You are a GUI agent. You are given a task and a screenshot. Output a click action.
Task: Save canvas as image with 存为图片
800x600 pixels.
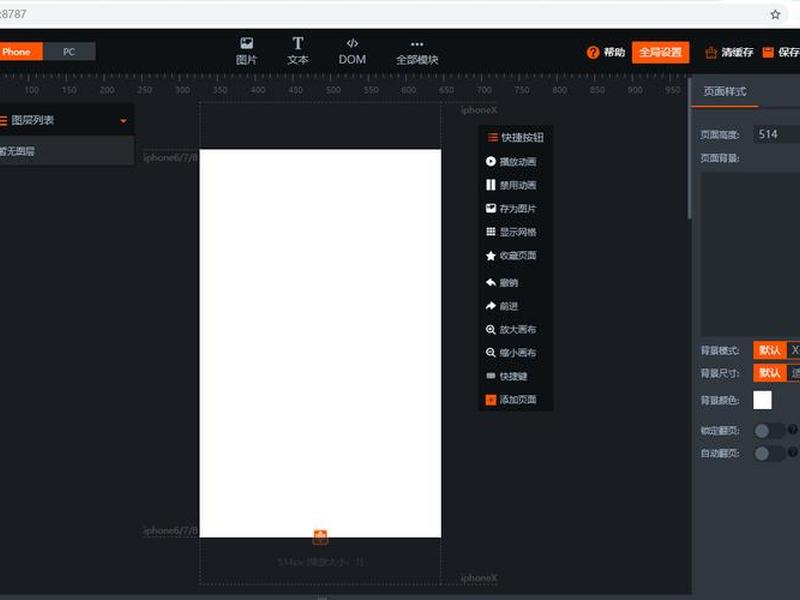click(511, 208)
